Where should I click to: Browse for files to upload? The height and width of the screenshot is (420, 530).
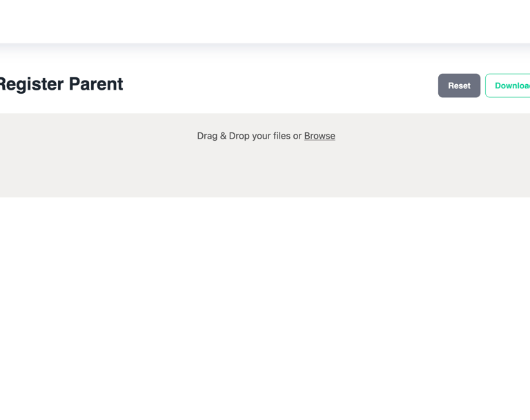320,136
